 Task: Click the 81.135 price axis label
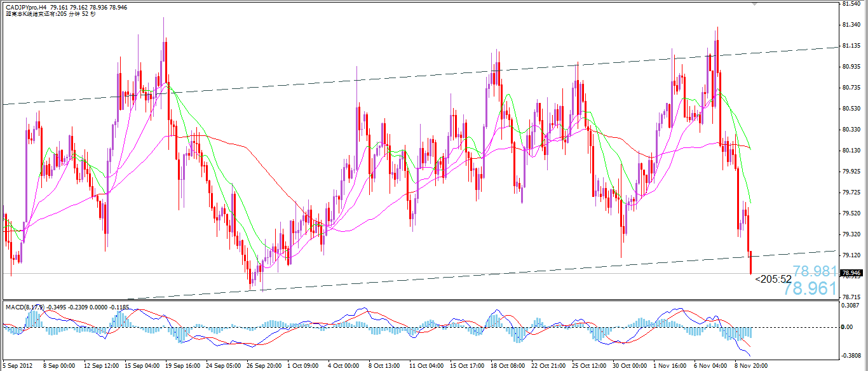[851, 46]
